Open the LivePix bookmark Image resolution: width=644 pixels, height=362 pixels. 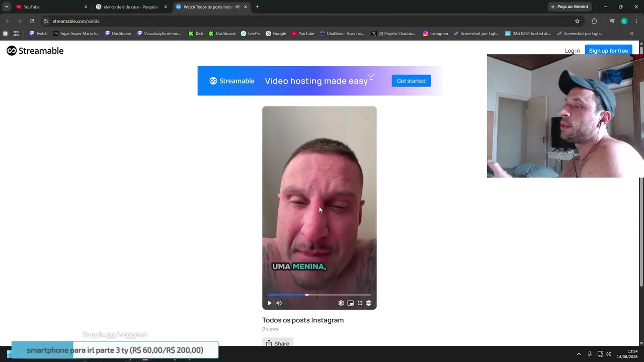(251, 34)
